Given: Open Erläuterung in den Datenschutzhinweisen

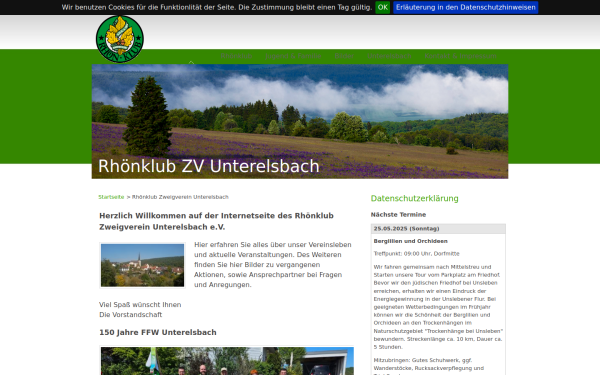Looking at the screenshot, I should pos(465,7).
